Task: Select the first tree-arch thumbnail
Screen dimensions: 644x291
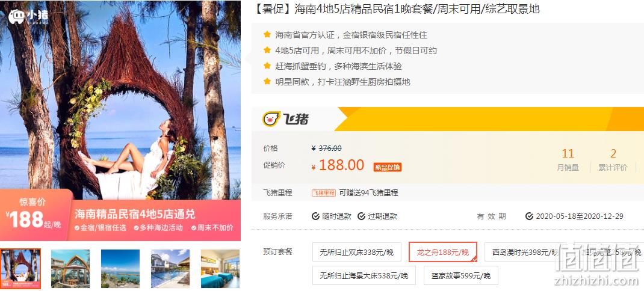Action: coord(20,269)
